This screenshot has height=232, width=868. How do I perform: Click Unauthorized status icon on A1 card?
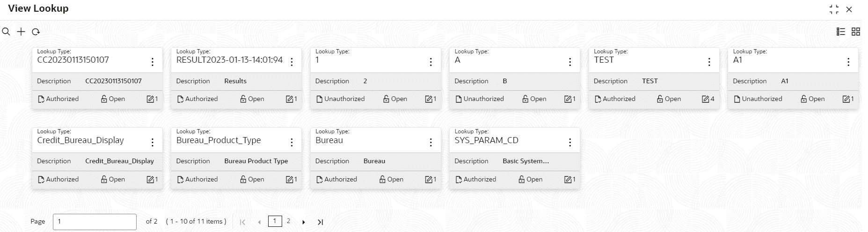pos(737,99)
